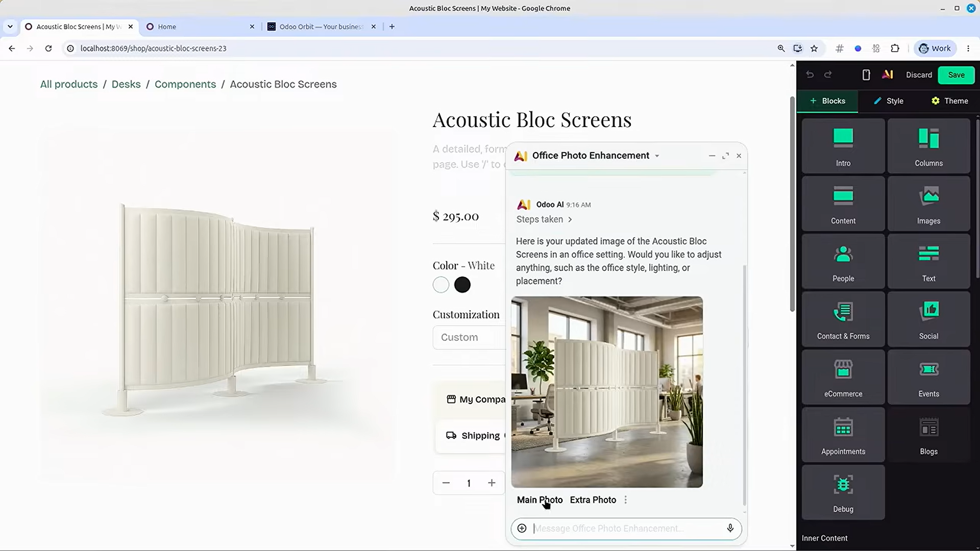This screenshot has width=980, height=551.
Task: Decrease the product quantity with minus
Action: 446,483
